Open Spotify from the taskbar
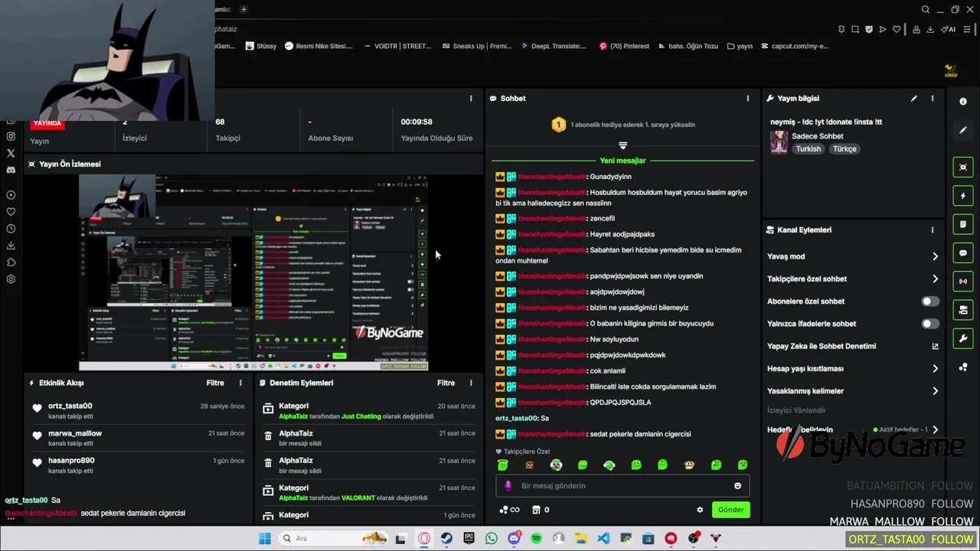The width and height of the screenshot is (980, 551). tap(536, 539)
